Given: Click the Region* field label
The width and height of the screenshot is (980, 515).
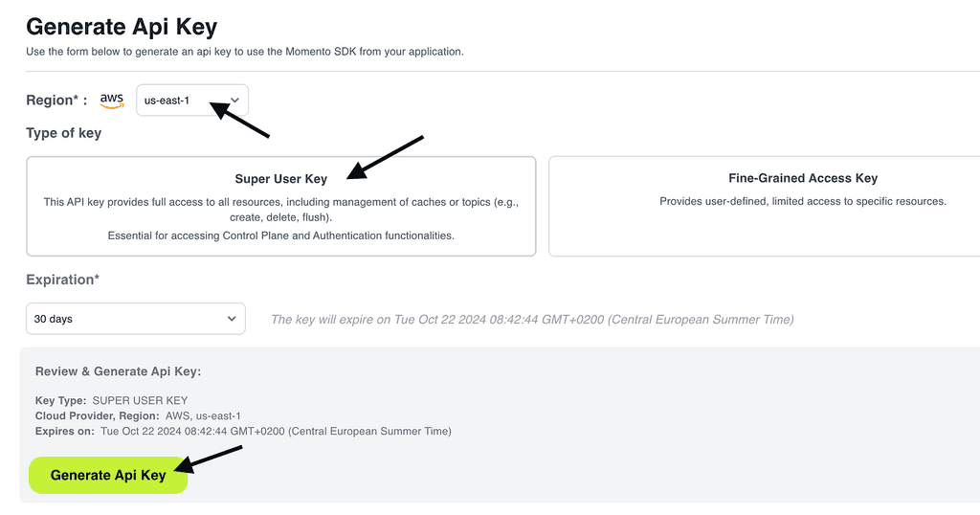Looking at the screenshot, I should tap(56, 101).
